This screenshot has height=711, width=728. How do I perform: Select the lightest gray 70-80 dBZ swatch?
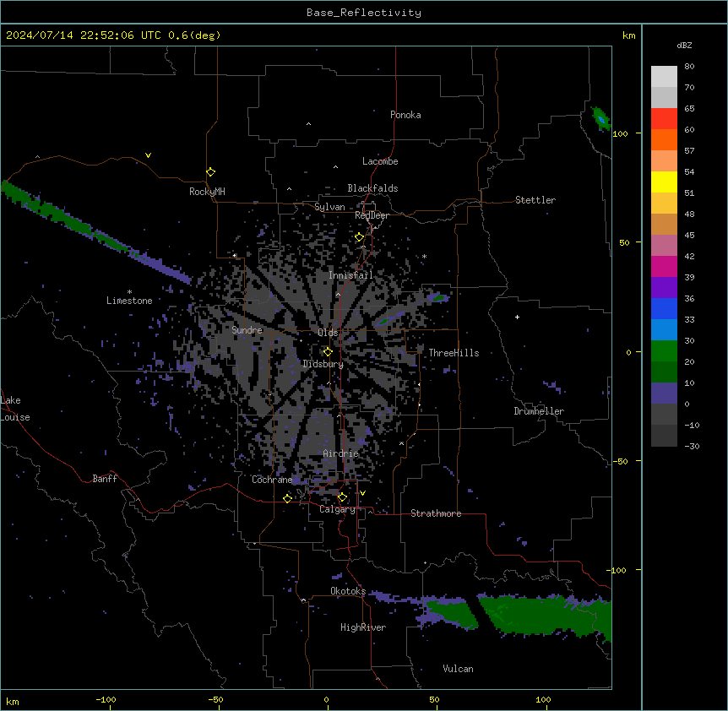point(664,77)
